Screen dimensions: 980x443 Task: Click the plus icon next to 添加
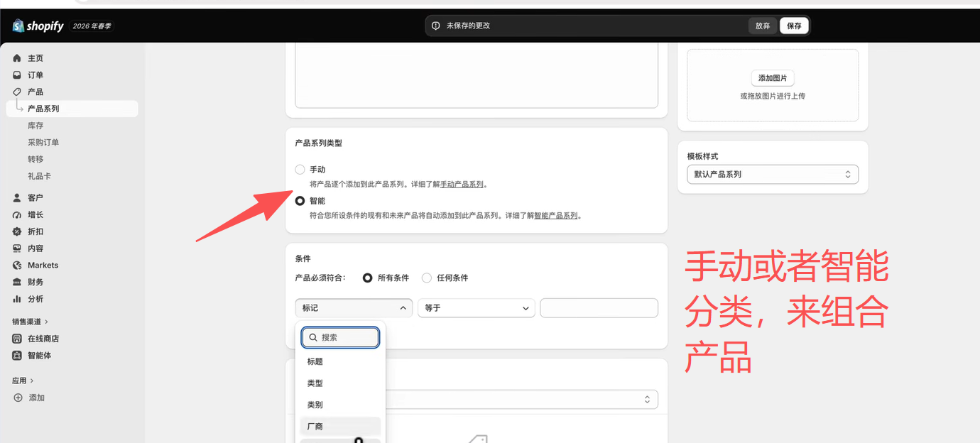tap(18, 398)
